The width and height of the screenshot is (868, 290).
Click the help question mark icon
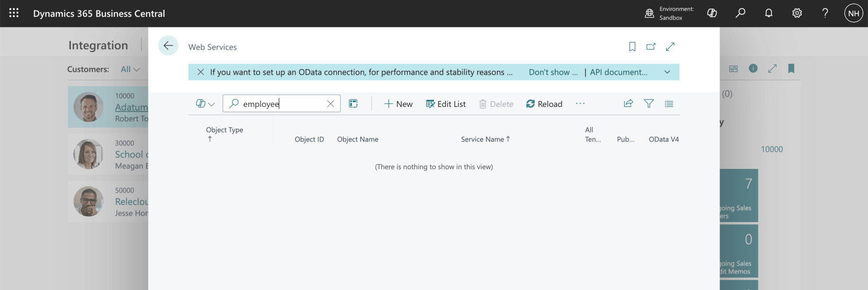pos(825,13)
